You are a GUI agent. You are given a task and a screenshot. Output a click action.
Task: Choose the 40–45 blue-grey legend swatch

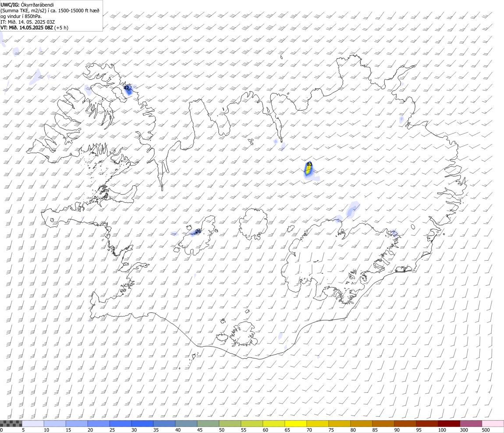point(186,423)
